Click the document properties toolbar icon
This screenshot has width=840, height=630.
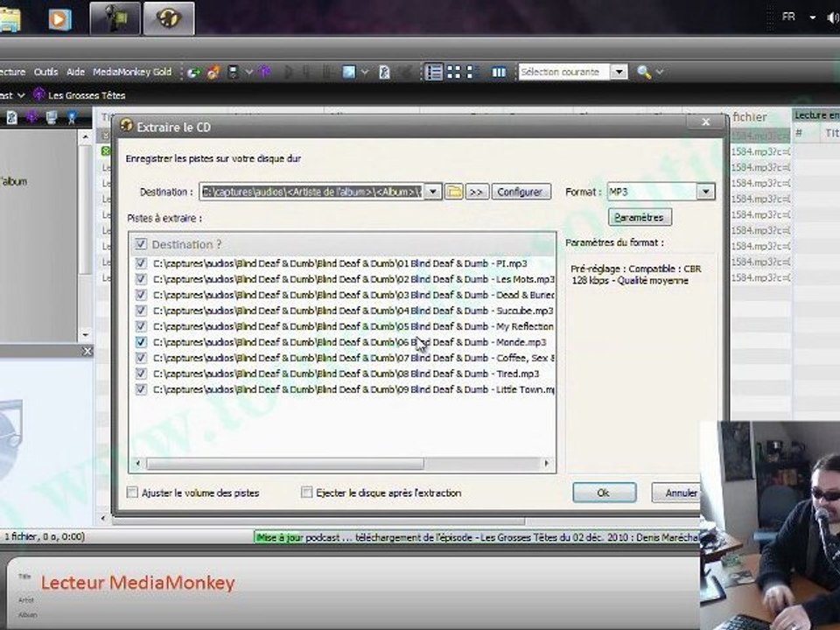click(384, 72)
